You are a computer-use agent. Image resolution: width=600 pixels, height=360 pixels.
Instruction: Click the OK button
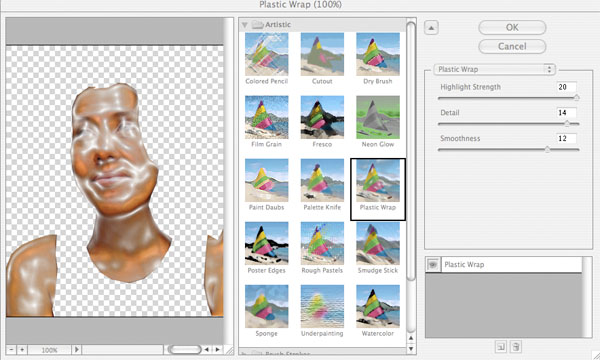[x=512, y=28]
